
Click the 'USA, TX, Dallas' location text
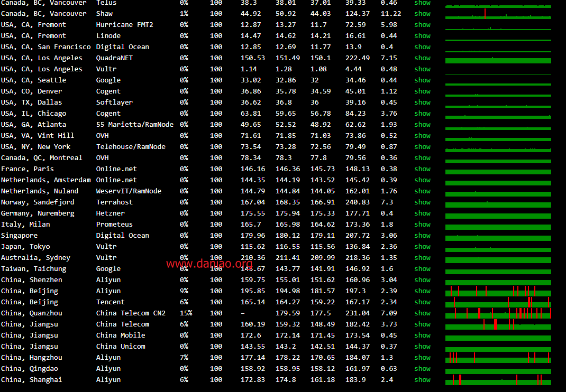point(31,102)
